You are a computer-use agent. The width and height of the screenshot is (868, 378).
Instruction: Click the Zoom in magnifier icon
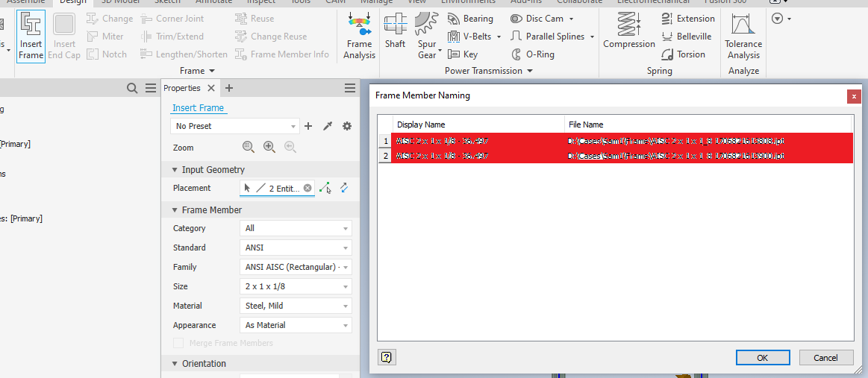pyautogui.click(x=269, y=147)
